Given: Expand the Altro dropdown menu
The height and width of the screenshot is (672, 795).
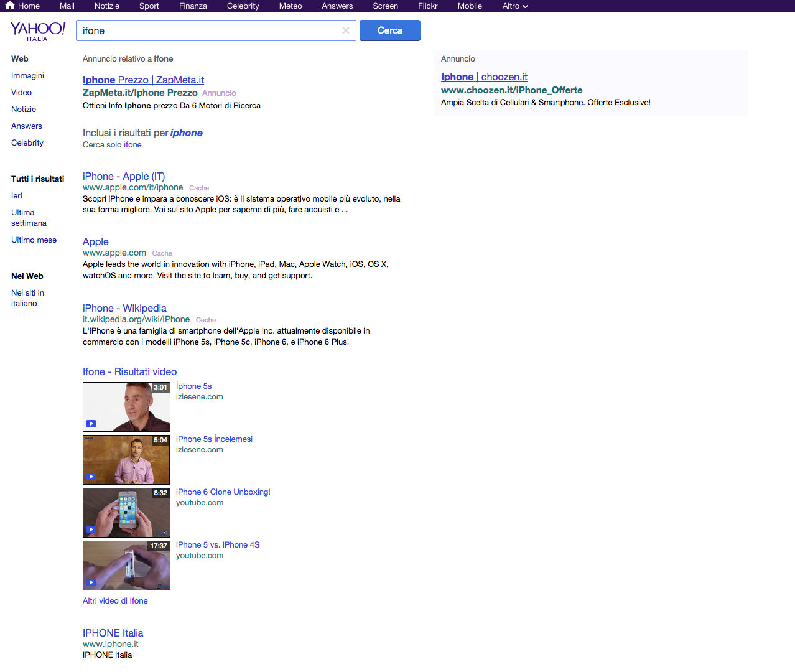Looking at the screenshot, I should (x=515, y=6).
